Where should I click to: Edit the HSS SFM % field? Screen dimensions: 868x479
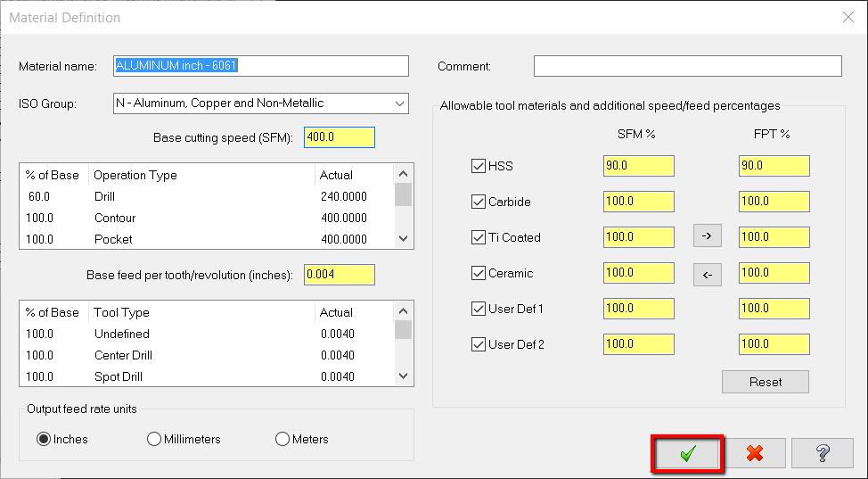coord(639,166)
